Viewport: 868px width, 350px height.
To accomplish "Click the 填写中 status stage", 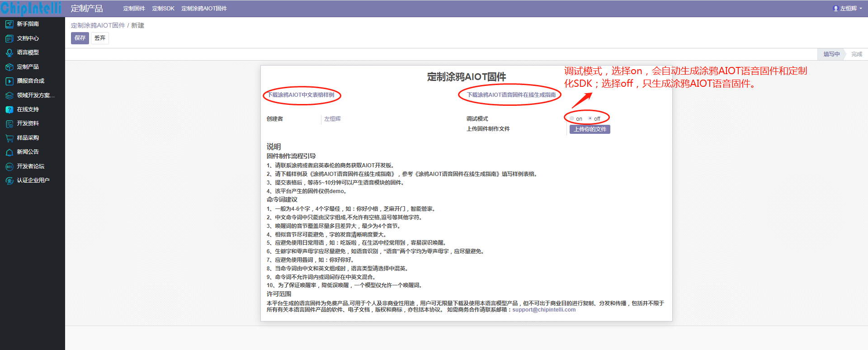I will [831, 54].
